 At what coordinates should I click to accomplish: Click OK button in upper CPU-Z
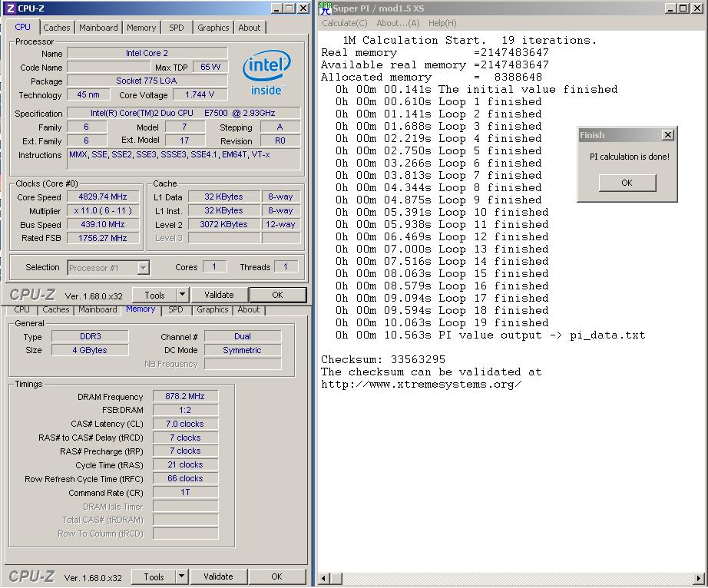pyautogui.click(x=277, y=295)
